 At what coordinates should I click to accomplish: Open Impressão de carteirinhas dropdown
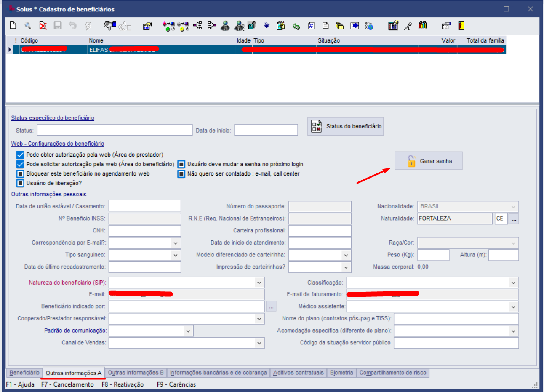[x=346, y=267]
